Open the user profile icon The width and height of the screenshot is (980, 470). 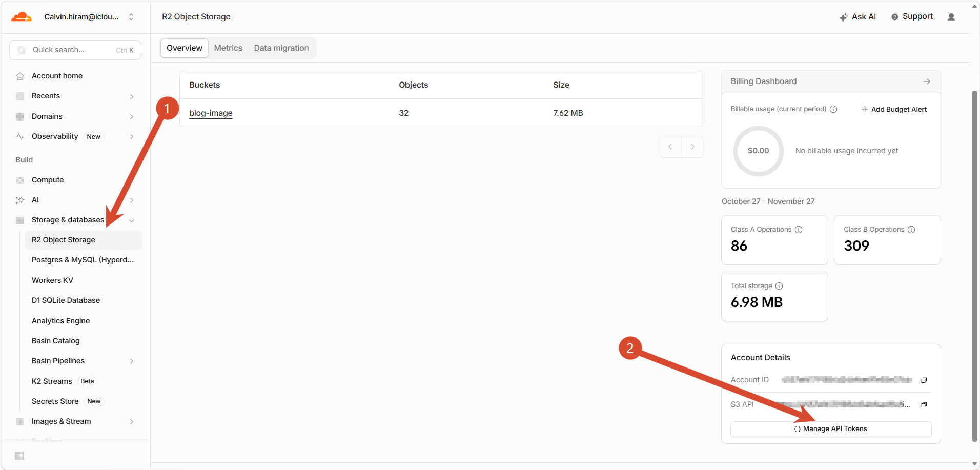(951, 17)
